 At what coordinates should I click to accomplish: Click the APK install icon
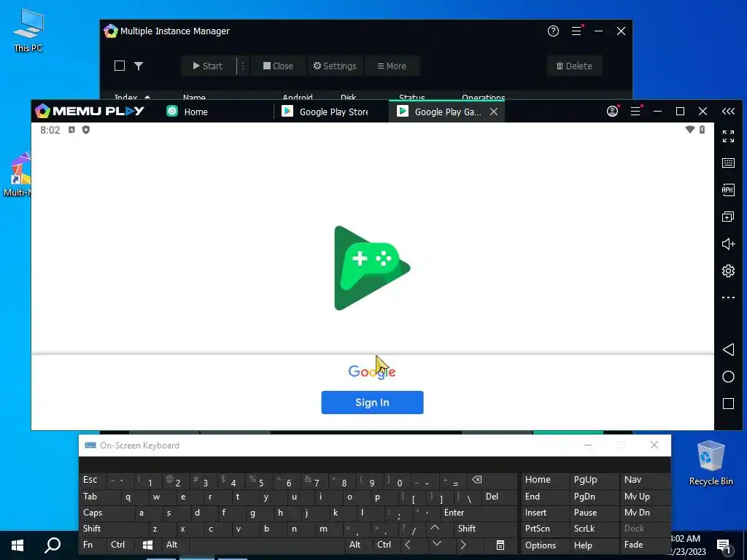[728, 190]
